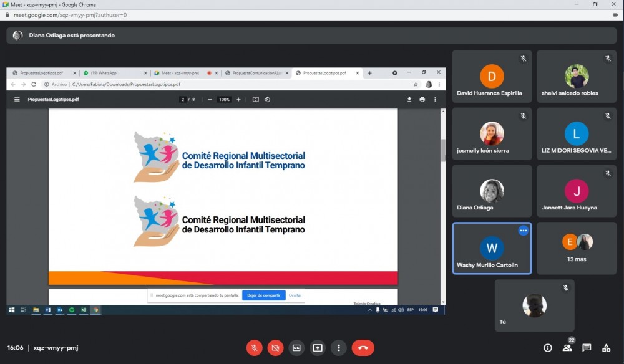Expand the "13 más" participants tile

point(577,248)
